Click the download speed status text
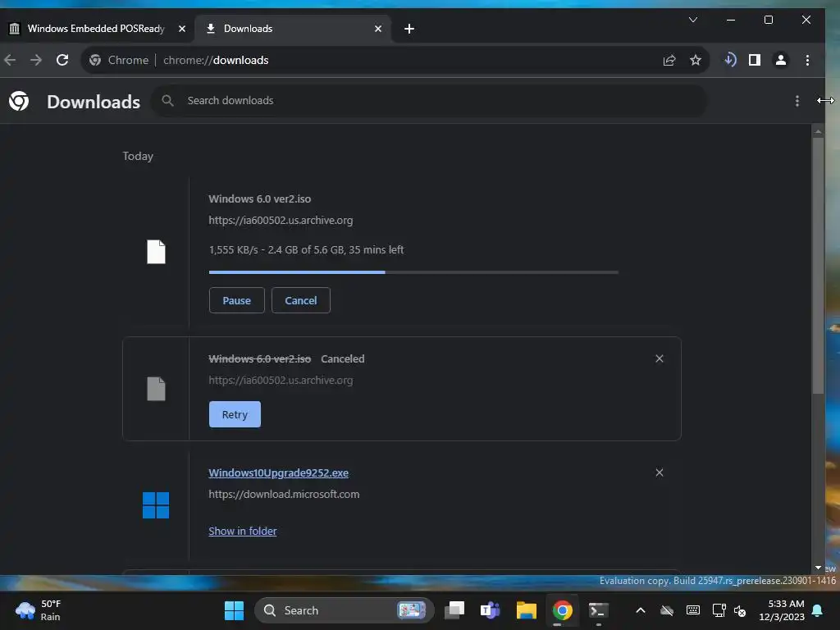Image resolution: width=840 pixels, height=630 pixels. point(307,249)
